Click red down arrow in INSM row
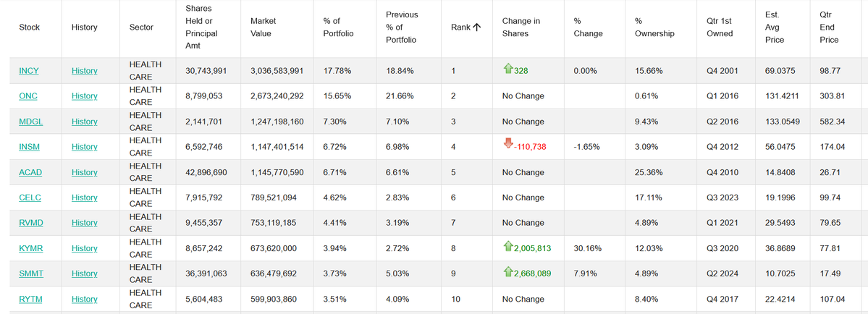The height and width of the screenshot is (314, 868). pos(508,144)
